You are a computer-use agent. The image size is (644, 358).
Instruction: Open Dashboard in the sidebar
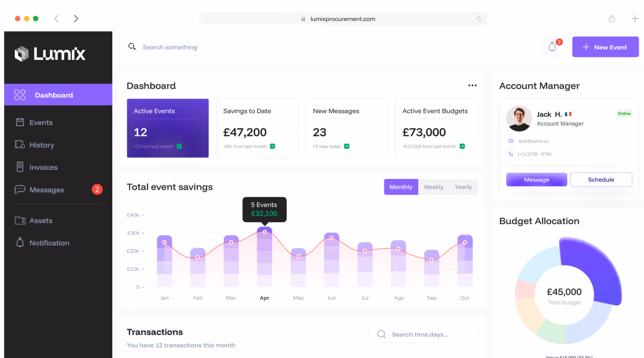(58, 95)
